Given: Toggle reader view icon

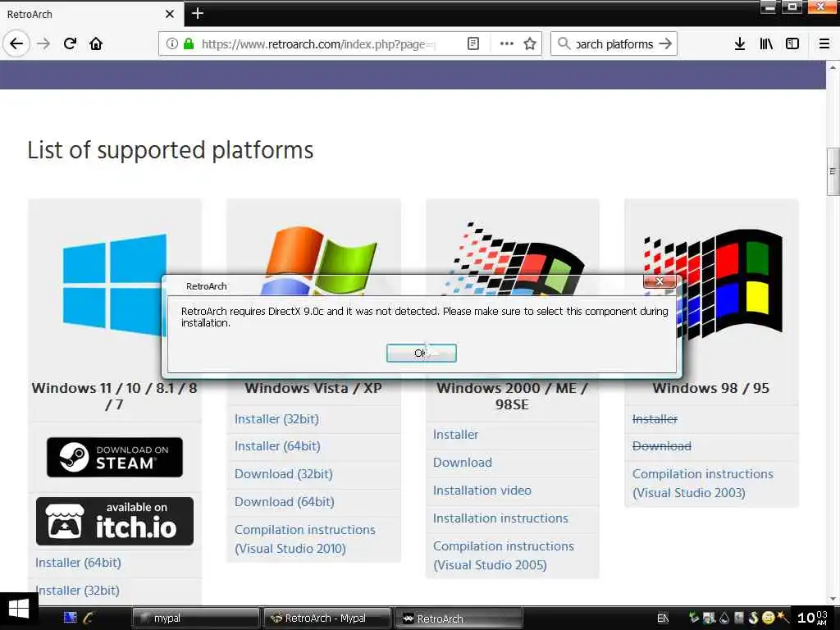Looking at the screenshot, I should click(x=473, y=44).
